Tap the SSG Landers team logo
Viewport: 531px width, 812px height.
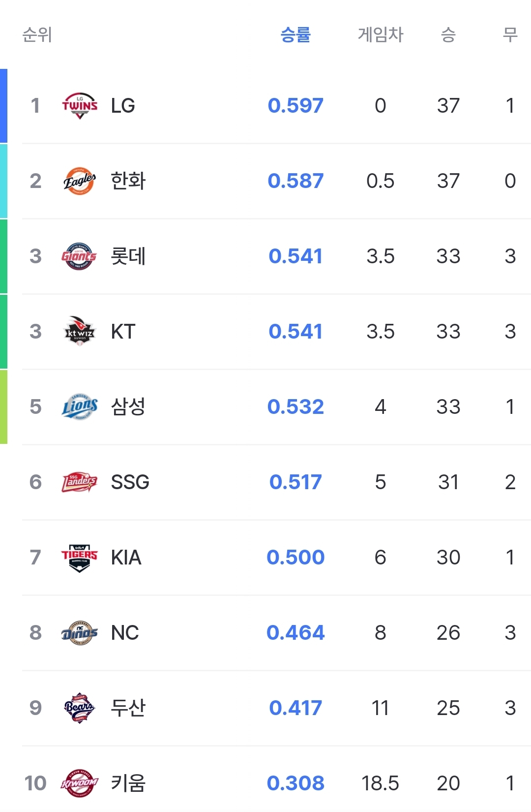click(x=79, y=482)
